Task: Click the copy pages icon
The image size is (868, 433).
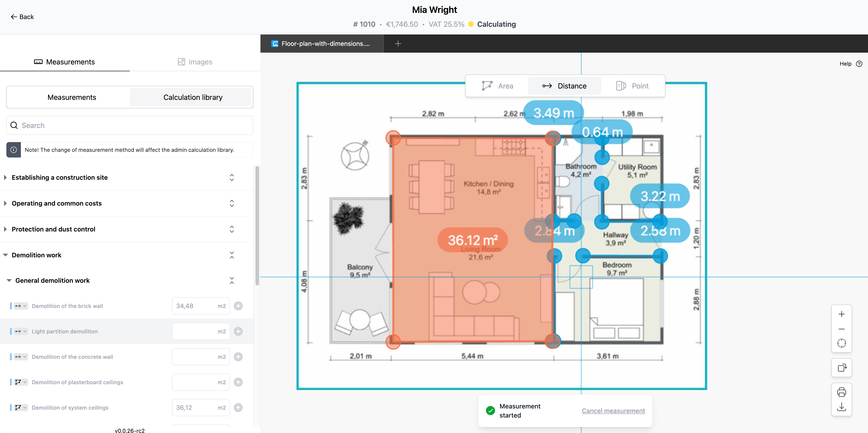Action: [x=841, y=368]
